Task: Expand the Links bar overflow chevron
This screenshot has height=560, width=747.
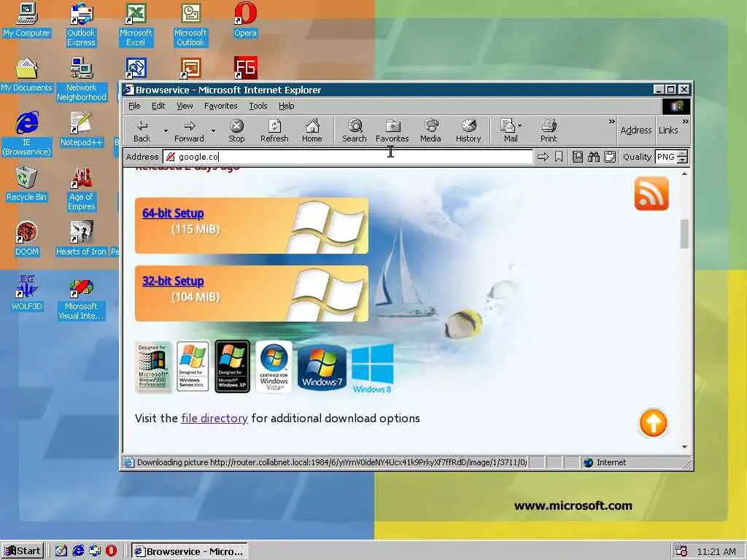Action: tap(685, 122)
